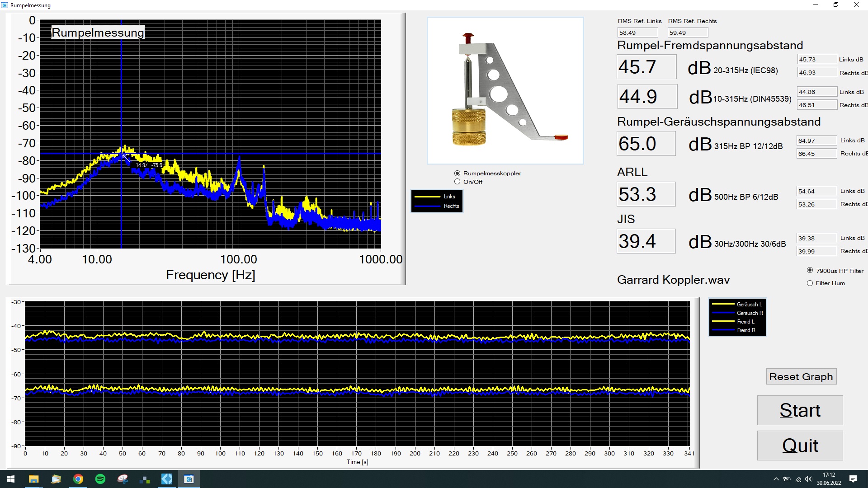
Task: Click the Links yellow legend line
Action: pyautogui.click(x=427, y=197)
